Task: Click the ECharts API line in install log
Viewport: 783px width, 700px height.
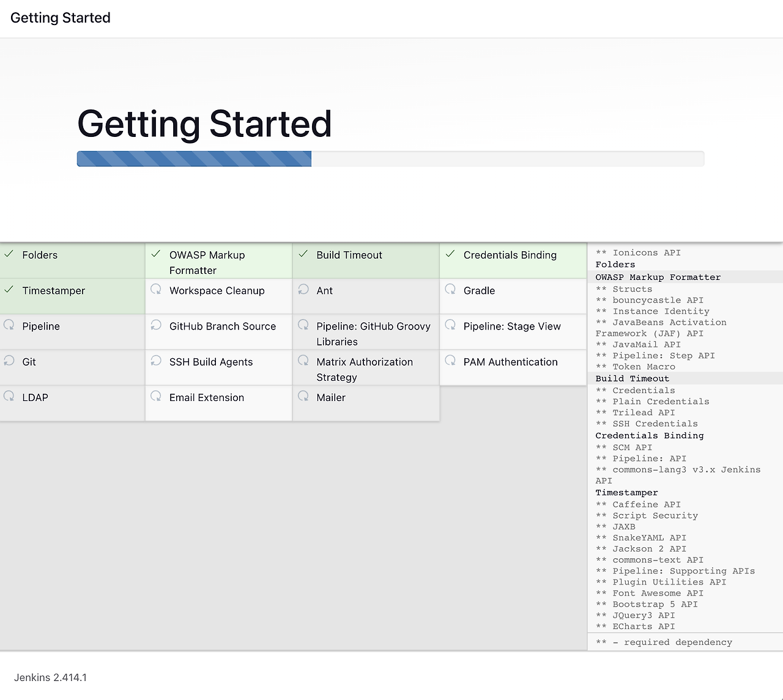Action: 636,626
